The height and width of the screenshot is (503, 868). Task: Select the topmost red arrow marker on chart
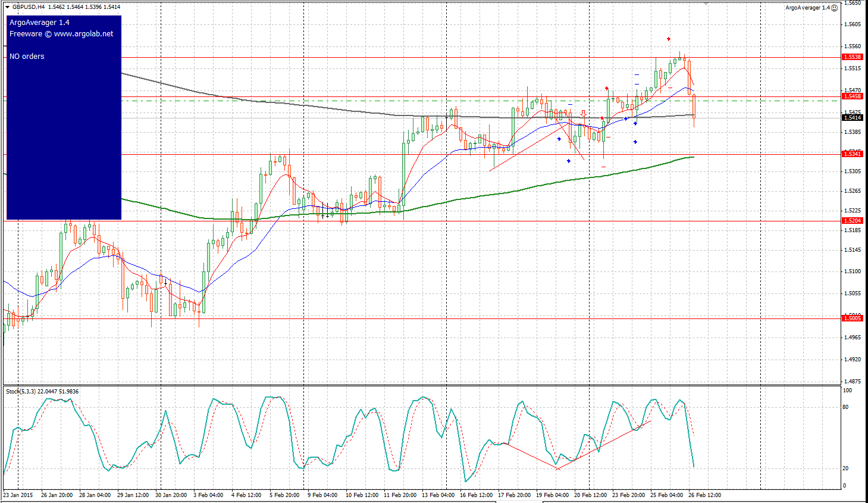(x=669, y=39)
